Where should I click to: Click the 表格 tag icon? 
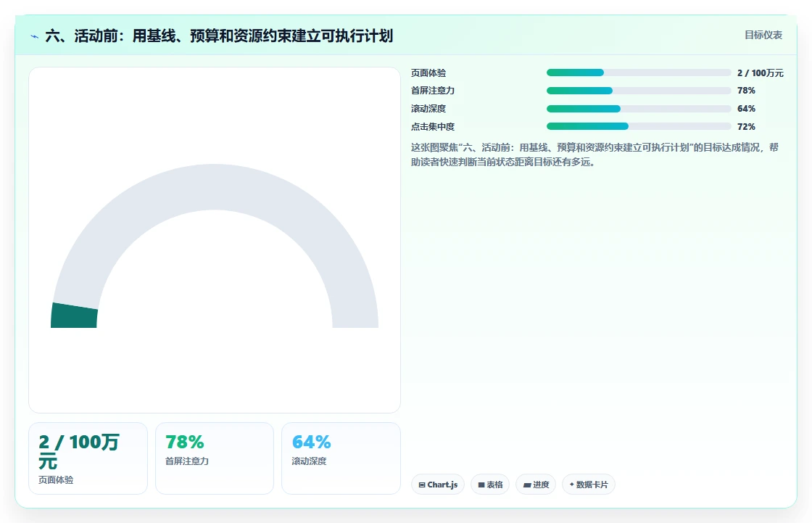pos(481,485)
